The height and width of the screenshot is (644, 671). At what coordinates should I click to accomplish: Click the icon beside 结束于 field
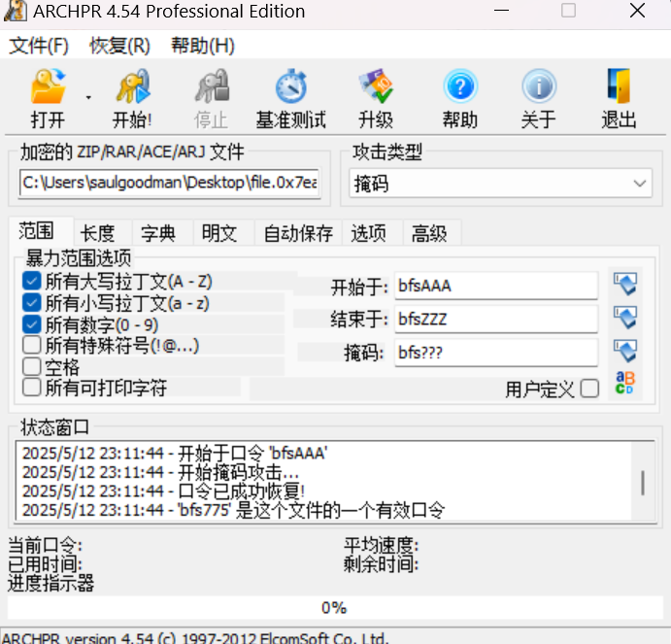pyautogui.click(x=625, y=319)
